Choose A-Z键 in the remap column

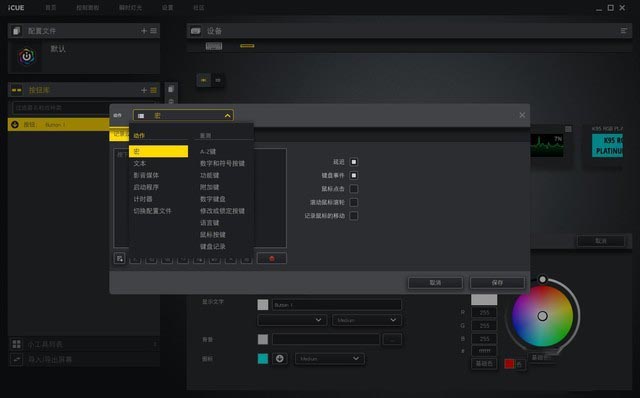(x=208, y=151)
